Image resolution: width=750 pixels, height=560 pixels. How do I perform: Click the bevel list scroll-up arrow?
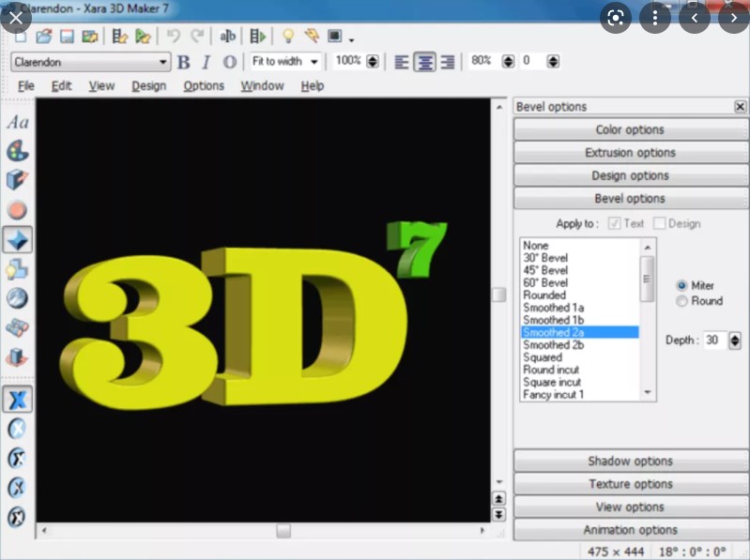click(x=648, y=247)
